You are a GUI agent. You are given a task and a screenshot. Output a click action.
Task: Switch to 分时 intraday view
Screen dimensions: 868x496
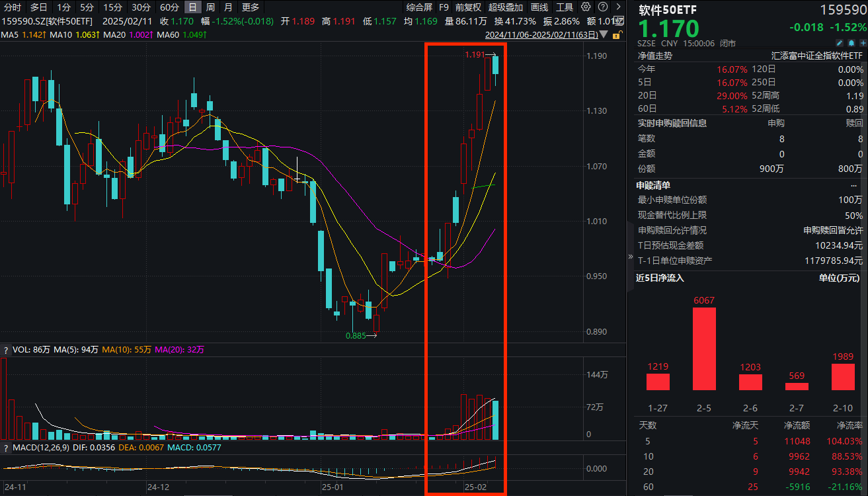(x=13, y=7)
